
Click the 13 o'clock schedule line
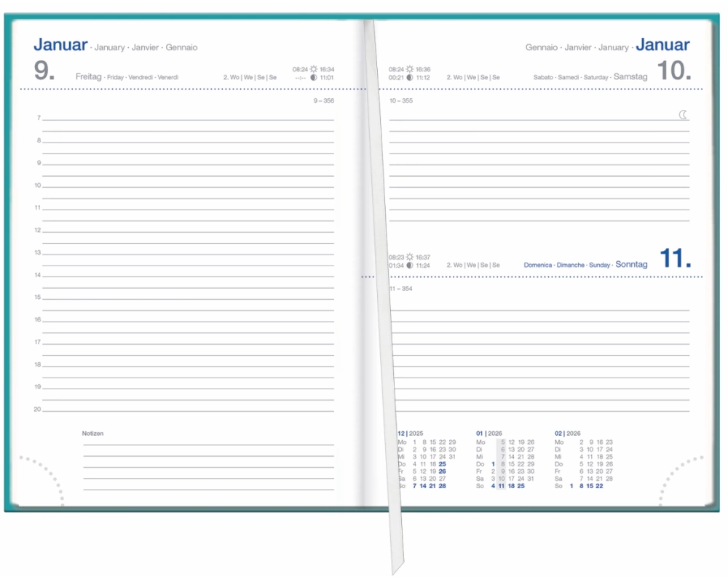click(188, 253)
